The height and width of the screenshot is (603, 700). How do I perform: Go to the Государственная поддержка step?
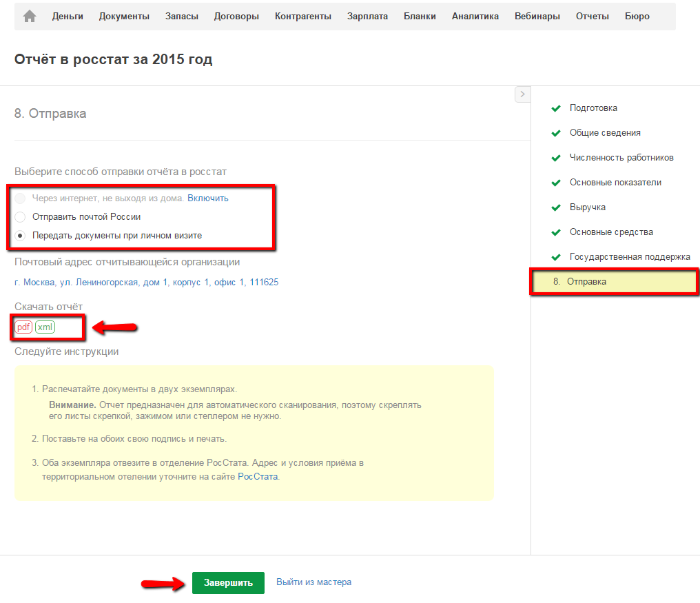[x=630, y=257]
